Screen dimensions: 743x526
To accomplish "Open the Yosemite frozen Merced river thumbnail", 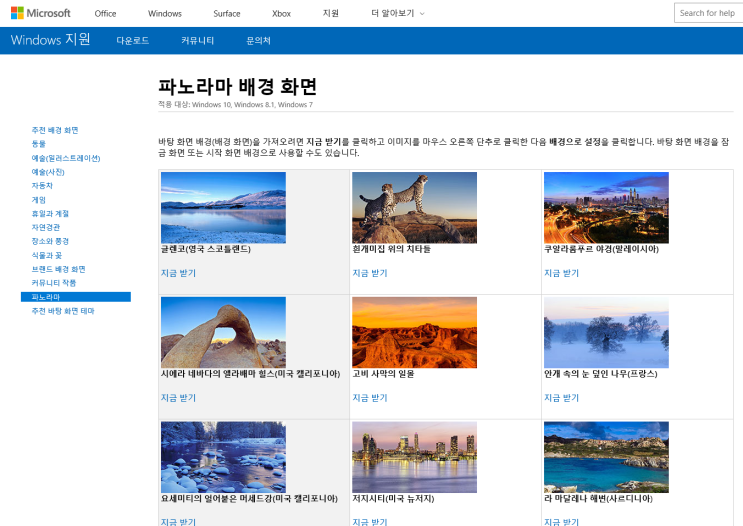I will pos(223,457).
